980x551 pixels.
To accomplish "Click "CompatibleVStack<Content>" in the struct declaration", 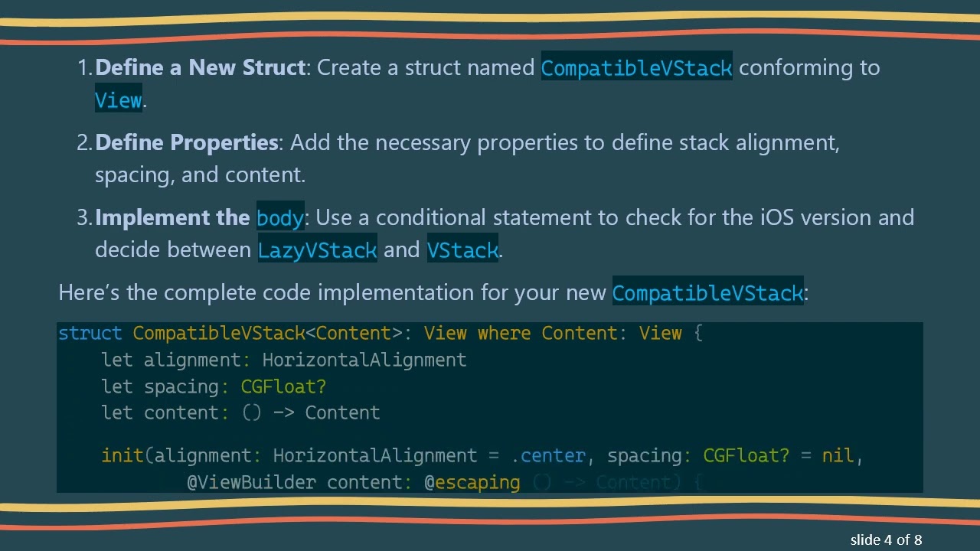I will coord(267,333).
